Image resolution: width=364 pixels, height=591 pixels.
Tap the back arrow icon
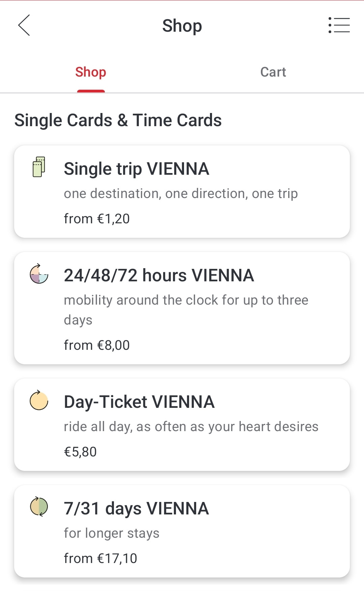(24, 25)
